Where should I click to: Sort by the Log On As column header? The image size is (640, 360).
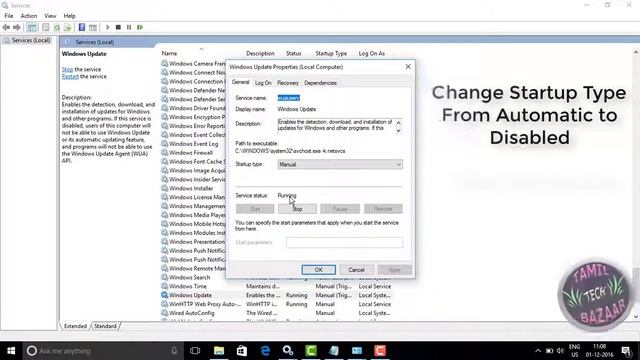[371, 53]
